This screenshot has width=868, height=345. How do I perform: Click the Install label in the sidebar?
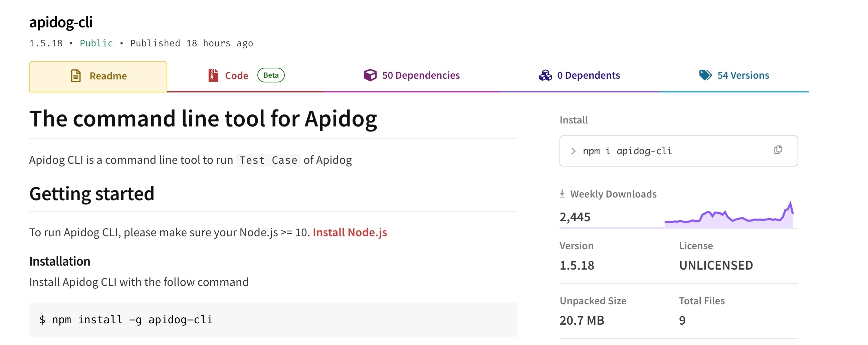574,120
